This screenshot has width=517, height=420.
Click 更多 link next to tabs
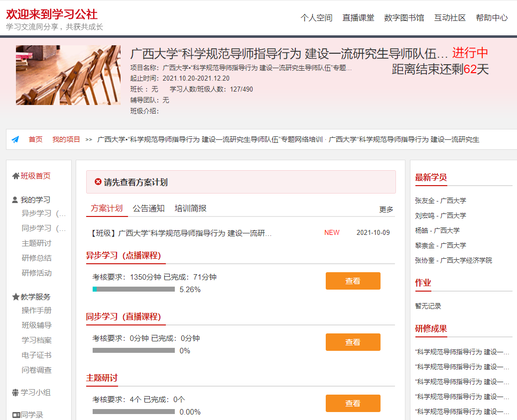(386, 210)
